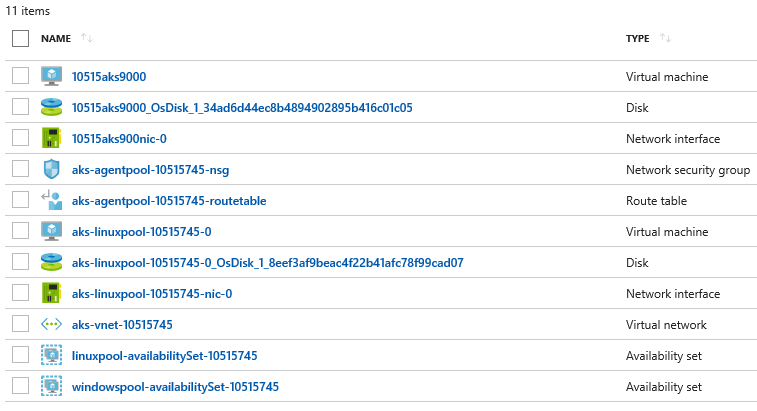Click 'Virtual network' type text
This screenshot has width=757, height=411.
point(666,325)
